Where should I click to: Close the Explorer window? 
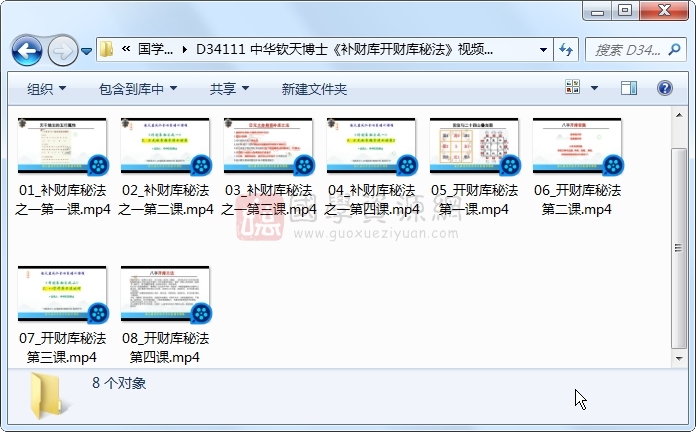(x=664, y=11)
